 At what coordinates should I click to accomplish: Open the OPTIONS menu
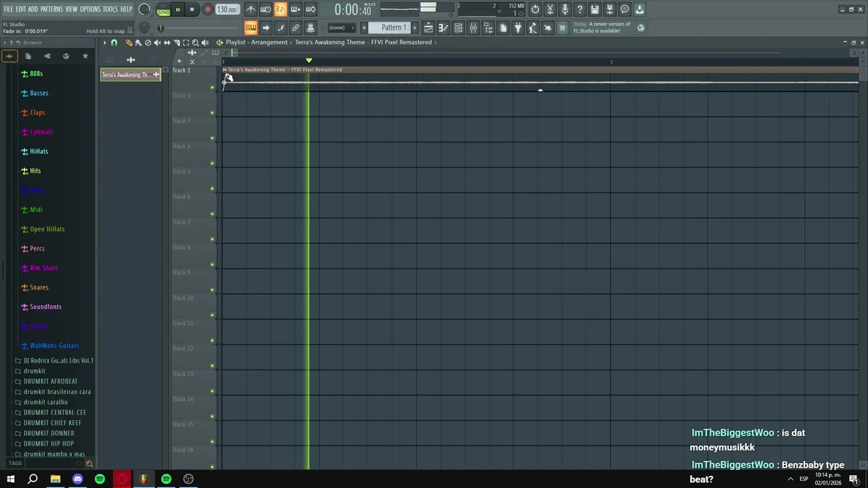pos(90,9)
